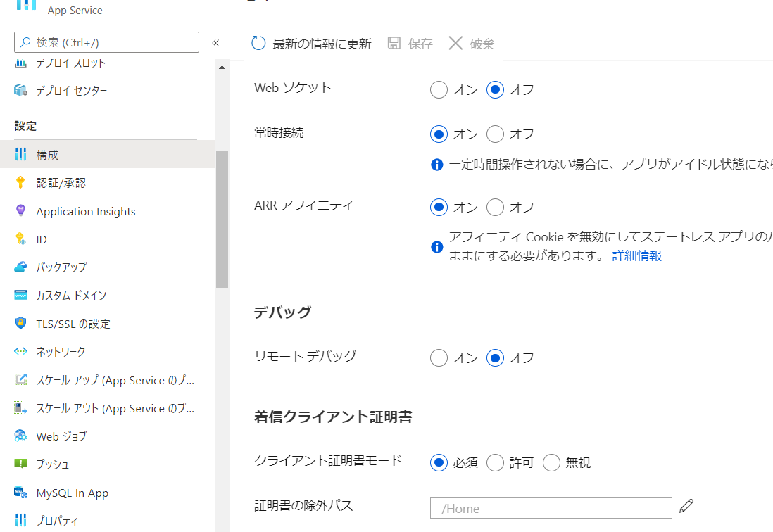
Task: Click the スケール アップ icon
Action: click(20, 379)
